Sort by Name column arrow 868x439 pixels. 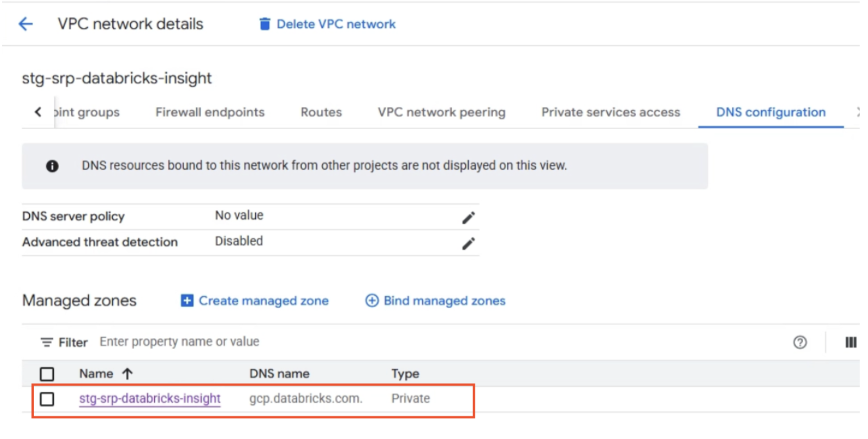point(127,374)
